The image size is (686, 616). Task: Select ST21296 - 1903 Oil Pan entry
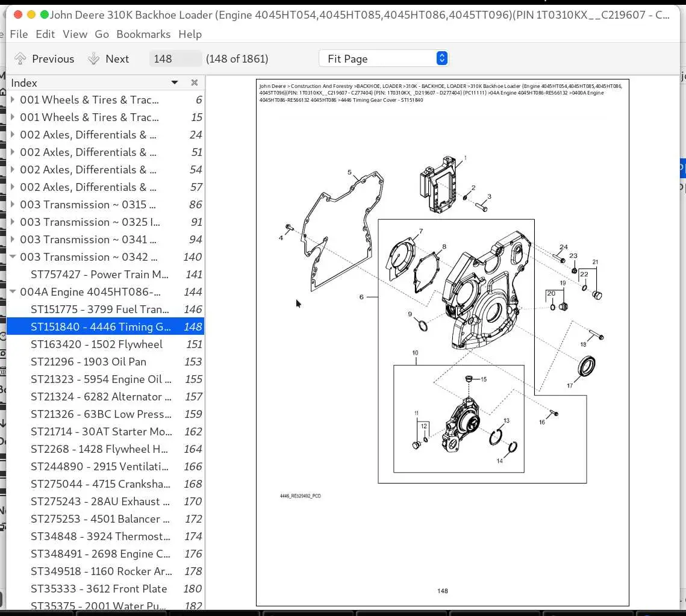(x=105, y=362)
